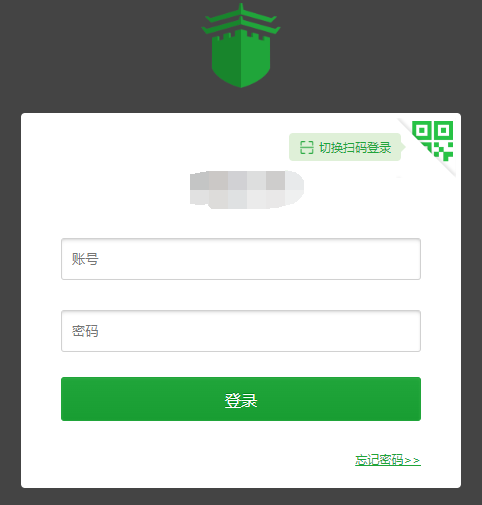Click the 密码 placeholder text

(85, 331)
